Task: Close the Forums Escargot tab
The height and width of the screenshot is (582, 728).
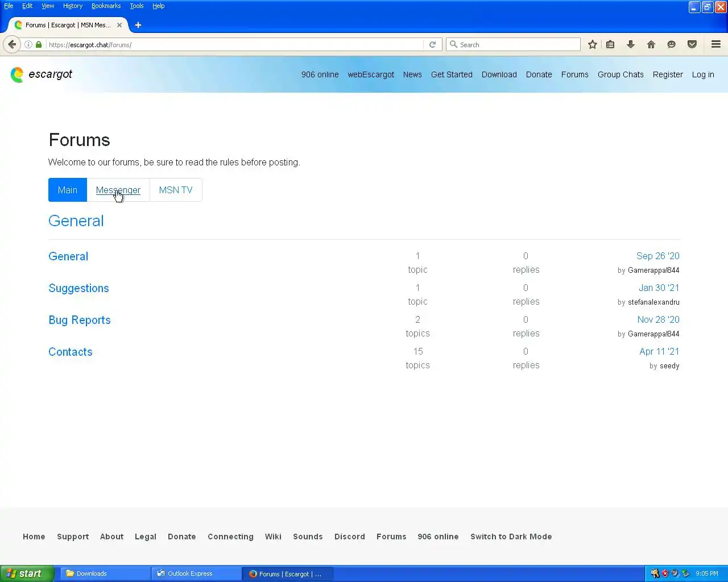Action: click(119, 25)
